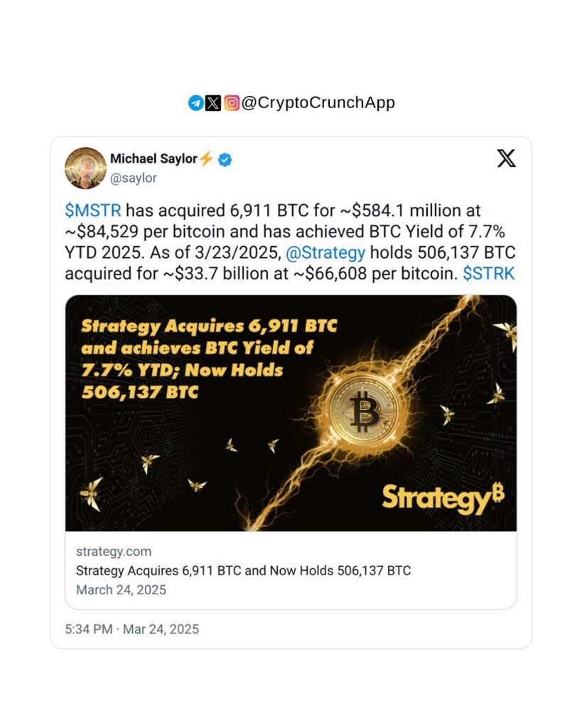This screenshot has width=582, height=728.
Task: Open the @Strategy mention link
Action: [x=325, y=252]
